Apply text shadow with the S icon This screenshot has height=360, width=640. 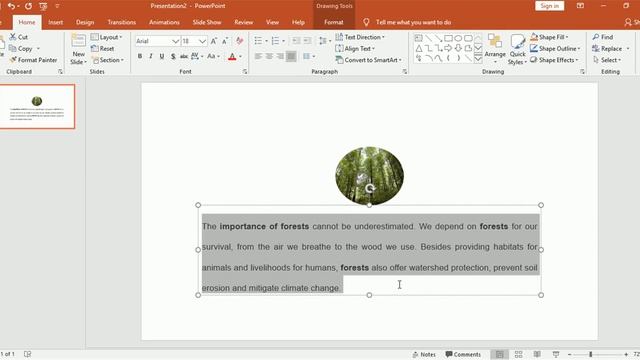tap(173, 56)
